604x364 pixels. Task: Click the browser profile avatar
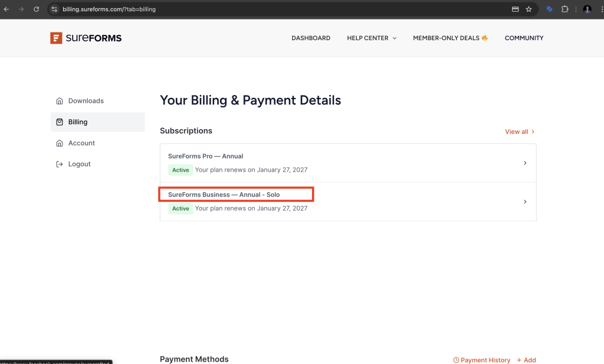coord(587,9)
